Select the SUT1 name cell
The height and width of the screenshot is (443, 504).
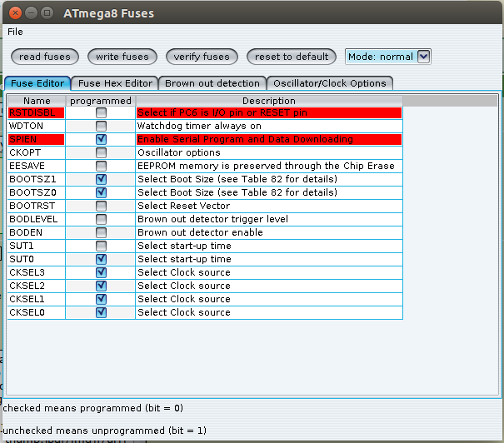click(37, 246)
